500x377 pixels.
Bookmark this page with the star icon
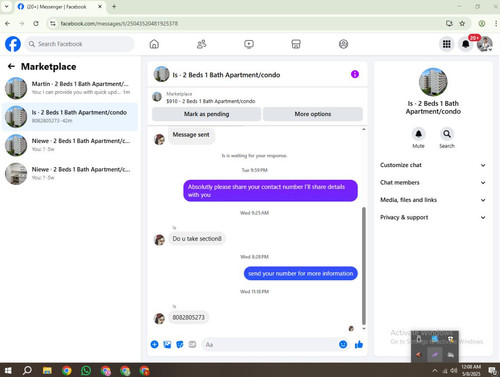point(462,23)
